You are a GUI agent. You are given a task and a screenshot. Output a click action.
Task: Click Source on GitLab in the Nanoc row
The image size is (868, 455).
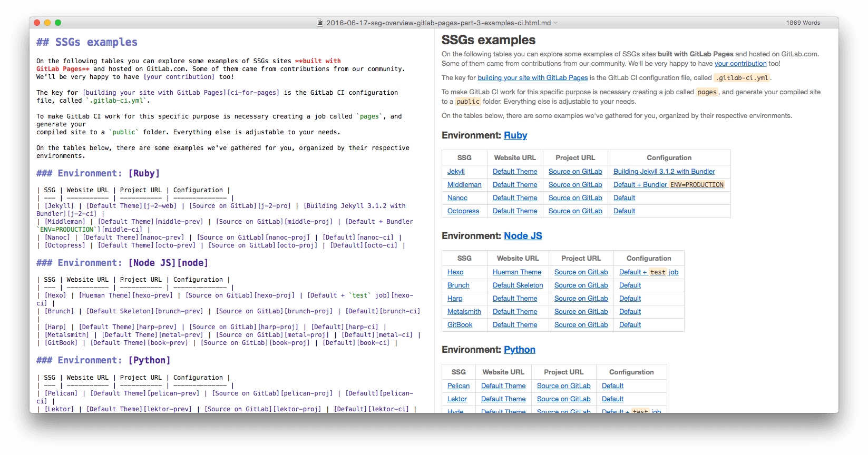pos(575,197)
